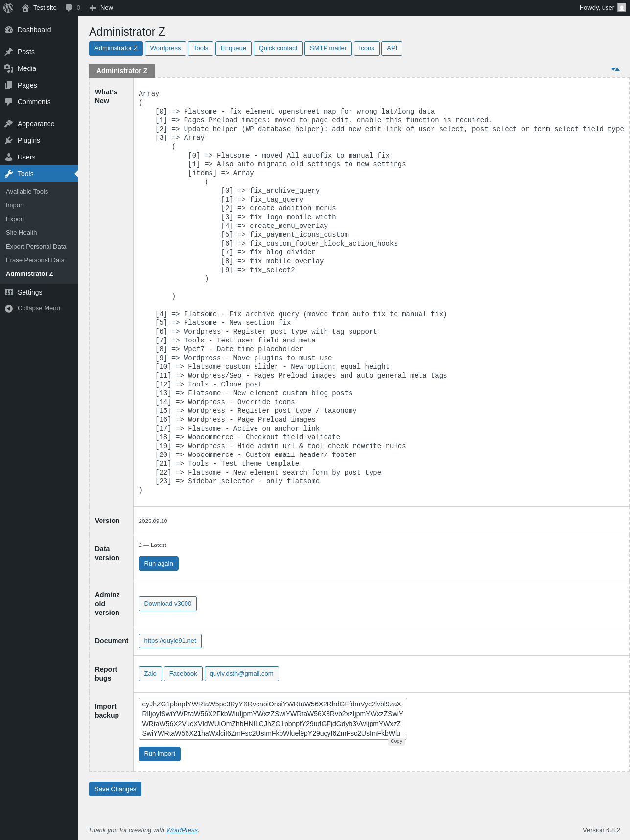Open the https://quyle91.net document link
This screenshot has width=630, height=840.
click(x=170, y=641)
